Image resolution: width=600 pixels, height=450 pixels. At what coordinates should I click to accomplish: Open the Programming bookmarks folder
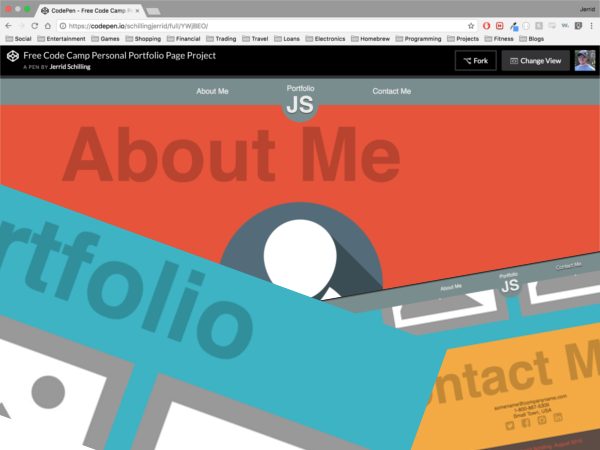pos(414,39)
